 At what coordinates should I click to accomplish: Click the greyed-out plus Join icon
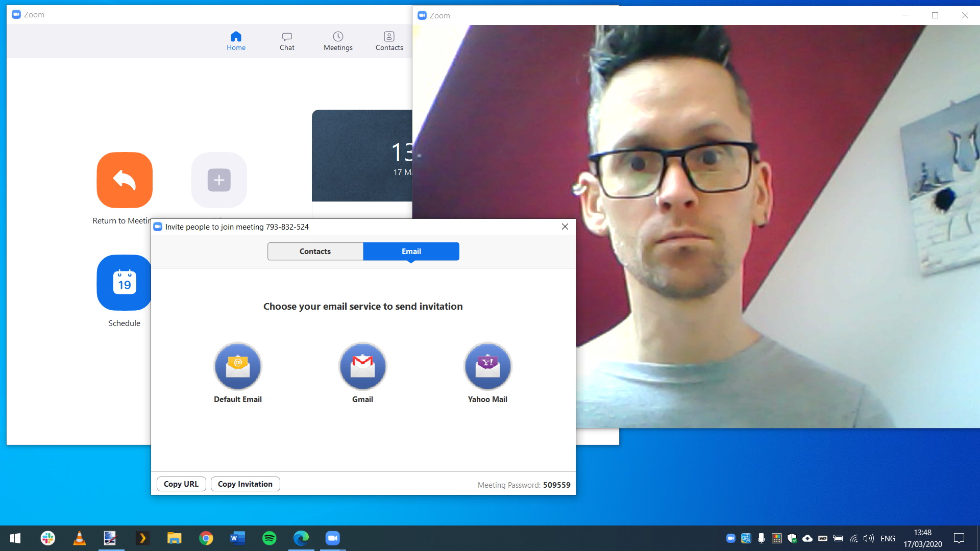point(219,180)
